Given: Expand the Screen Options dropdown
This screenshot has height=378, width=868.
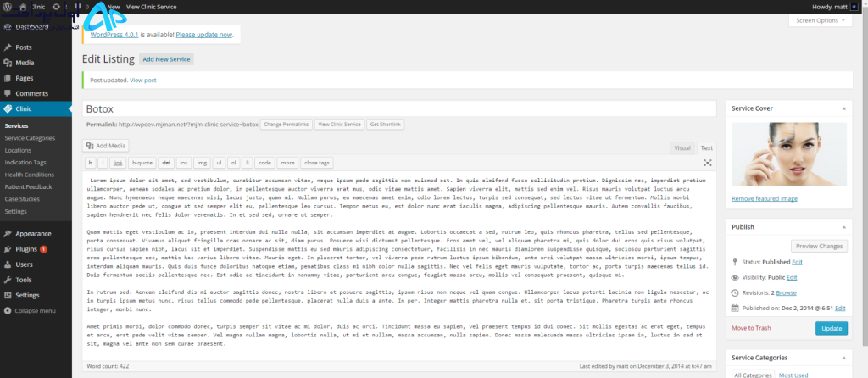Looking at the screenshot, I should pos(821,20).
